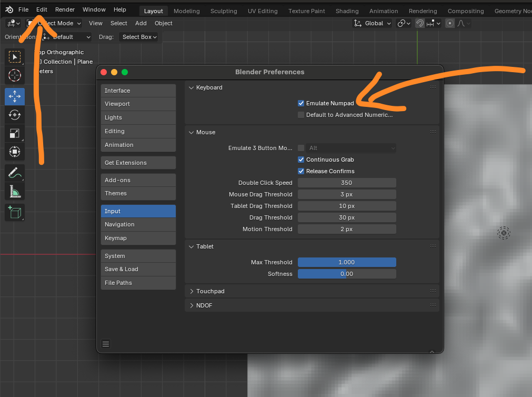Image resolution: width=532 pixels, height=397 pixels.
Task: Open the snapping options dropdown
Action: click(x=433, y=23)
